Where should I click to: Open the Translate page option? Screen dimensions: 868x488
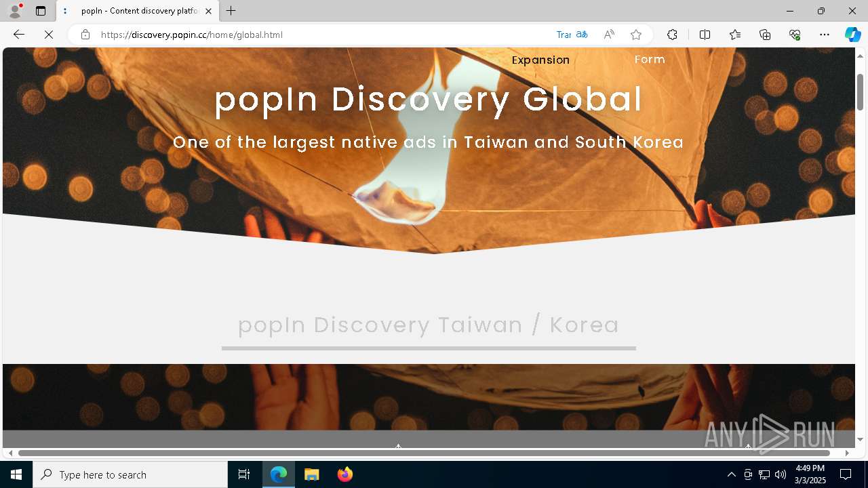tap(572, 35)
